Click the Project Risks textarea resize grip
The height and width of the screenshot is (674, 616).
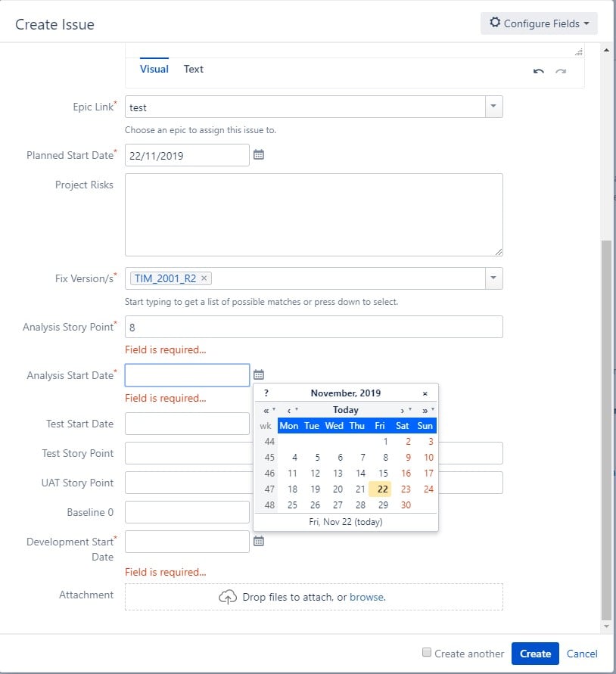tap(498, 252)
